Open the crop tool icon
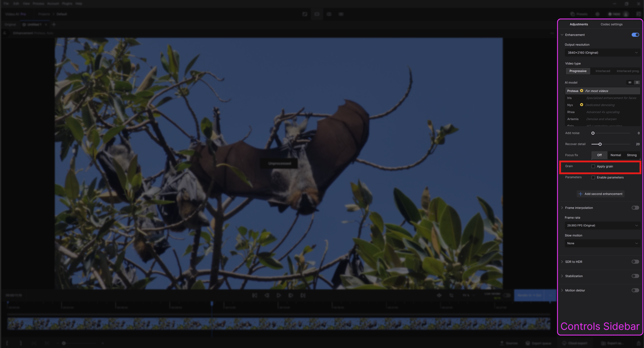The image size is (644, 348). 451,295
